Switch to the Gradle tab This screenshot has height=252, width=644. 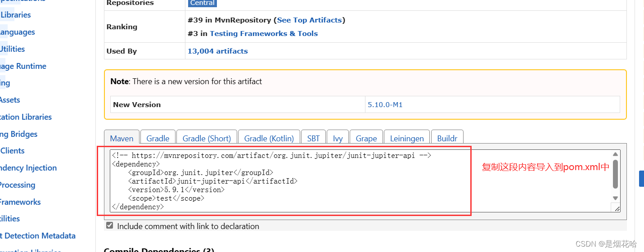pos(158,138)
